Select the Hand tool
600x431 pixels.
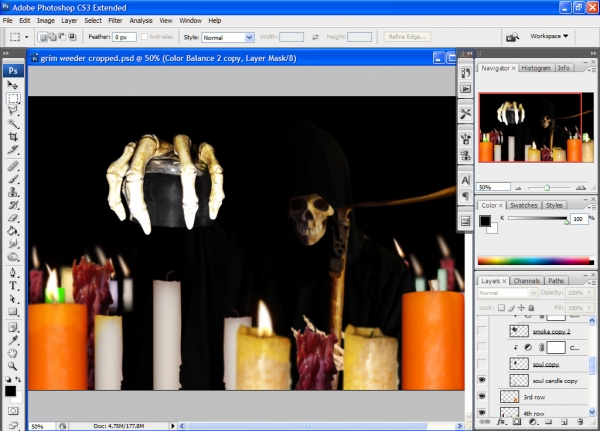pyautogui.click(x=13, y=353)
